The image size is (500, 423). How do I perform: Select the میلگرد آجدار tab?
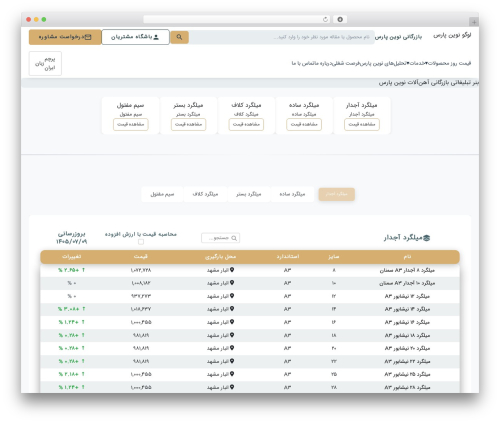[336, 194]
